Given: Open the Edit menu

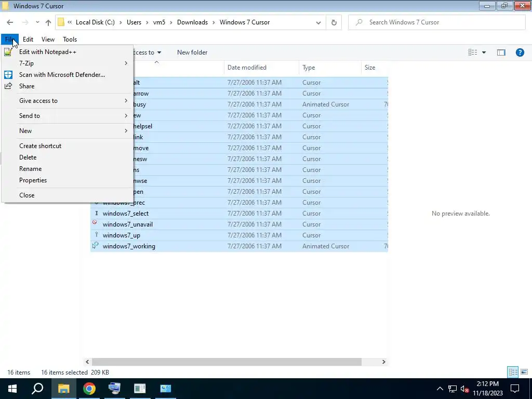Looking at the screenshot, I should pos(28,39).
